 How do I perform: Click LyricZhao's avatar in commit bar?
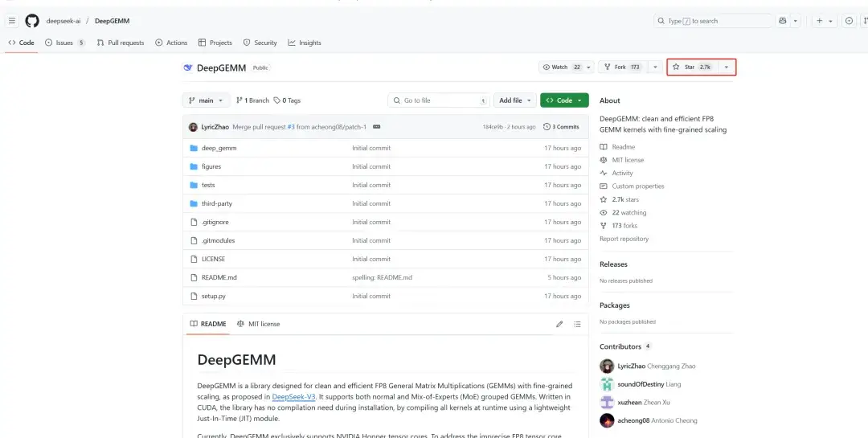[193, 127]
